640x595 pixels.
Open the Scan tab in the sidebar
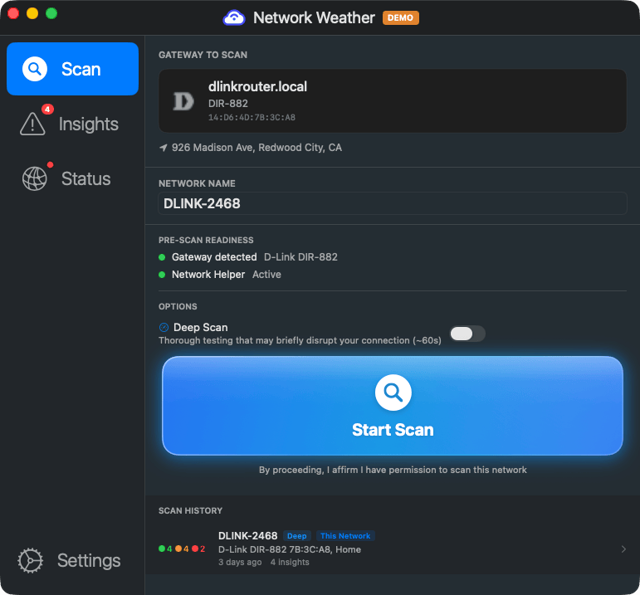[x=73, y=69]
